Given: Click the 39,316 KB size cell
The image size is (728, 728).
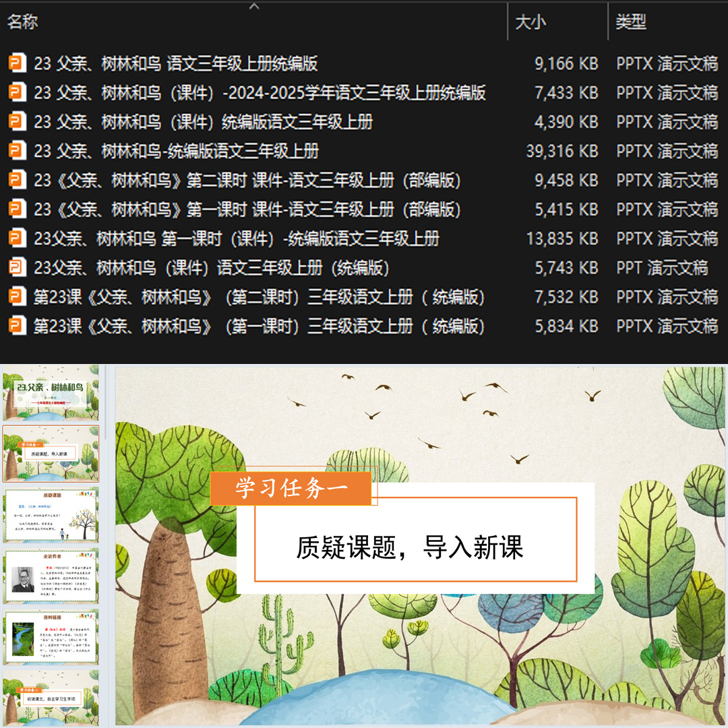Looking at the screenshot, I should [562, 151].
